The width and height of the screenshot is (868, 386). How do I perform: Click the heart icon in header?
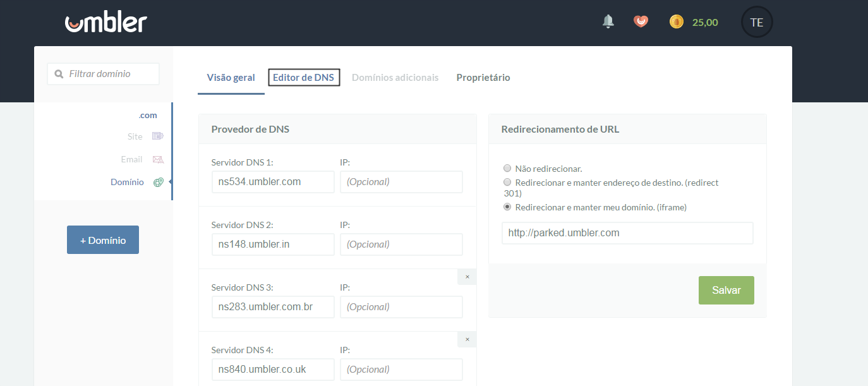click(641, 21)
